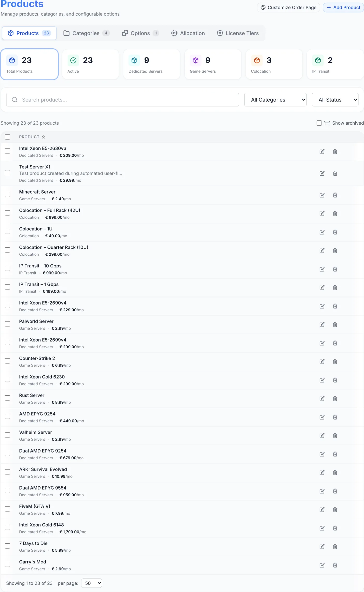The width and height of the screenshot is (364, 592).
Task: Delete the Dual AMD EPYC 9254 product
Action: tap(335, 454)
